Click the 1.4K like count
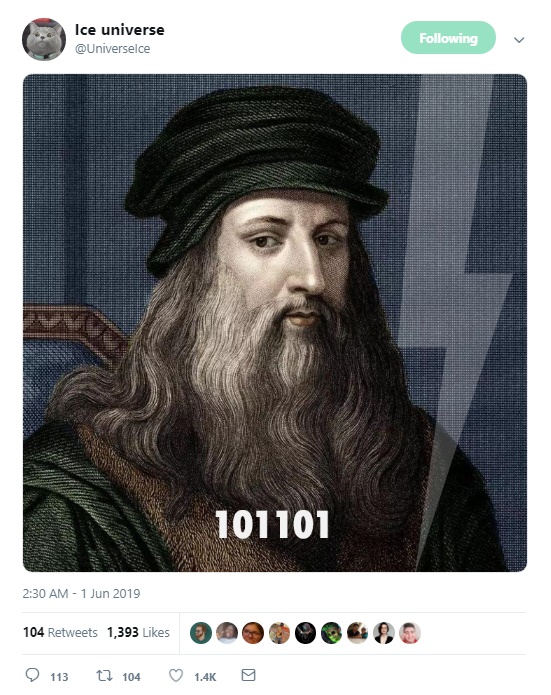551x695 pixels. coord(205,677)
